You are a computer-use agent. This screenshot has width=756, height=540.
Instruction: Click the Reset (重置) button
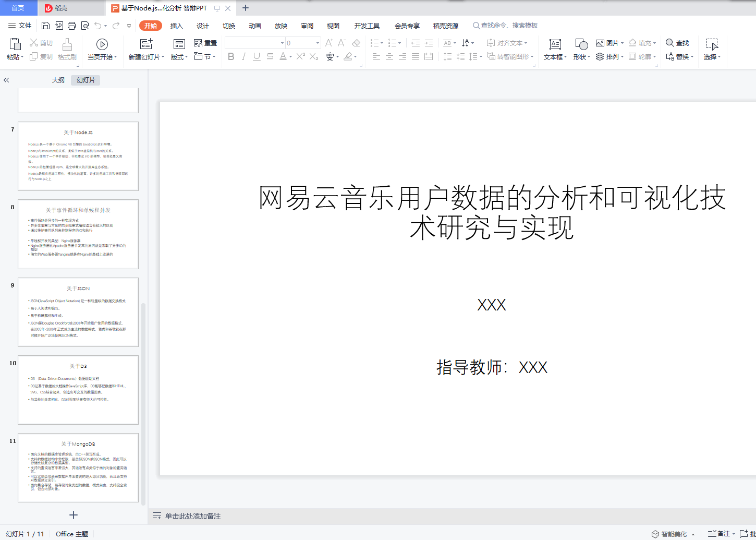click(x=205, y=43)
